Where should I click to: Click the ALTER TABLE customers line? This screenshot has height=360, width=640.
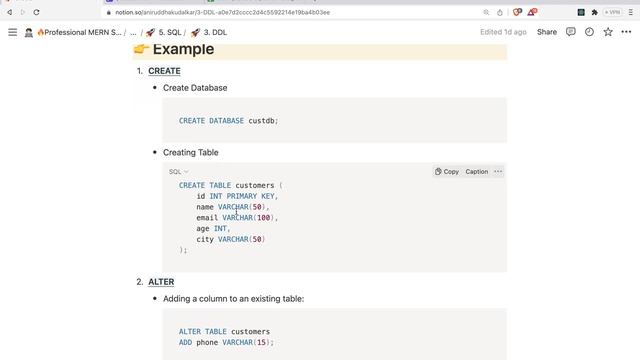tap(224, 331)
